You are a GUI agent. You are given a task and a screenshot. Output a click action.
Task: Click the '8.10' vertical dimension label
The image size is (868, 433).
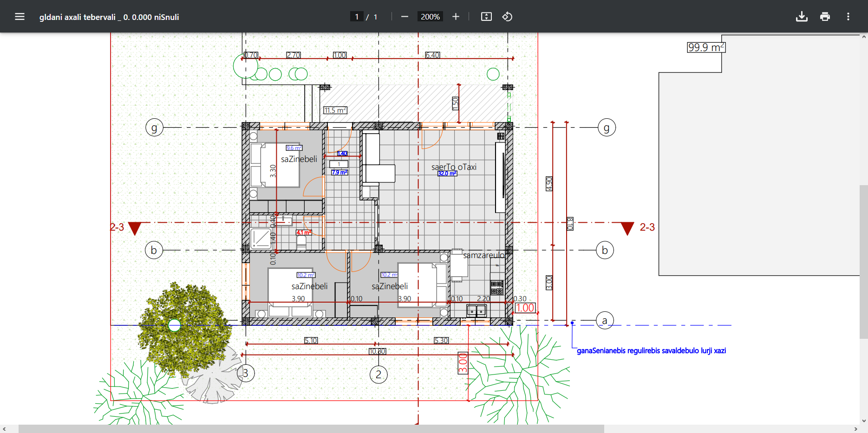(x=570, y=224)
